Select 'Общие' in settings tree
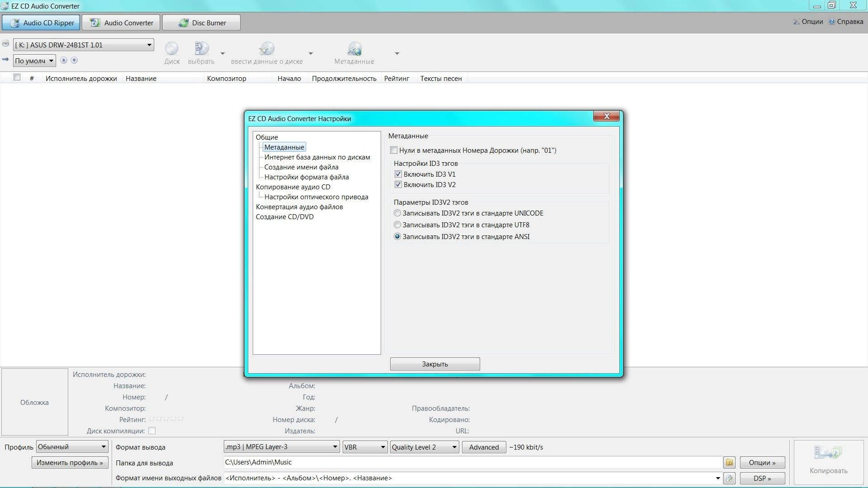 267,137
